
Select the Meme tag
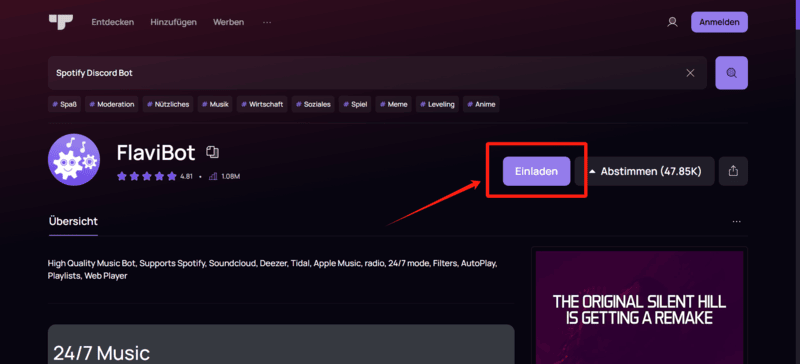[394, 104]
